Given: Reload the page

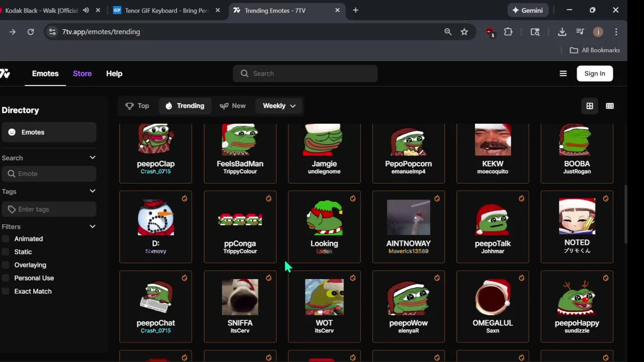Looking at the screenshot, I should point(31,32).
